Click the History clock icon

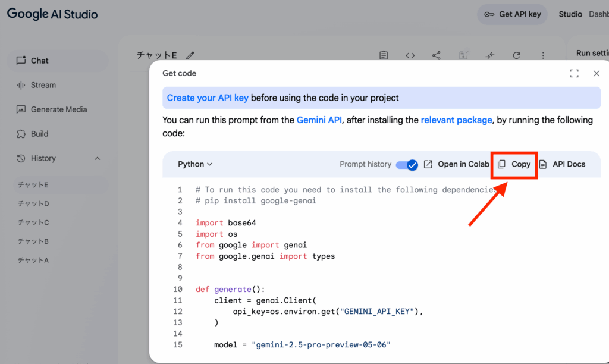pyautogui.click(x=21, y=158)
